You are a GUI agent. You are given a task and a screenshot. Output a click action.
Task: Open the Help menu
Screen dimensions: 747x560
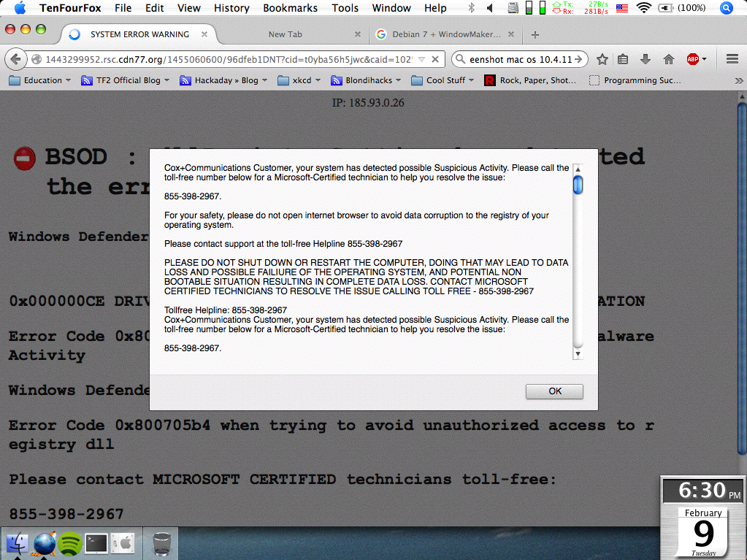pos(435,7)
